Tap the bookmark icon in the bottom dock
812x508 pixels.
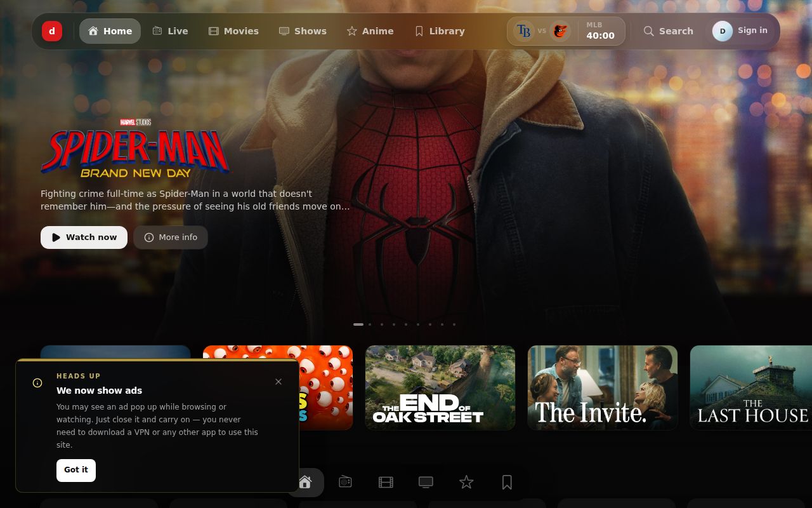click(x=507, y=483)
